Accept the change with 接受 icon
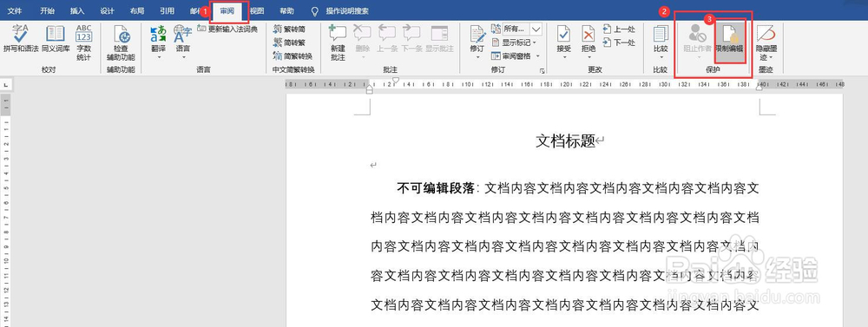 click(563, 35)
